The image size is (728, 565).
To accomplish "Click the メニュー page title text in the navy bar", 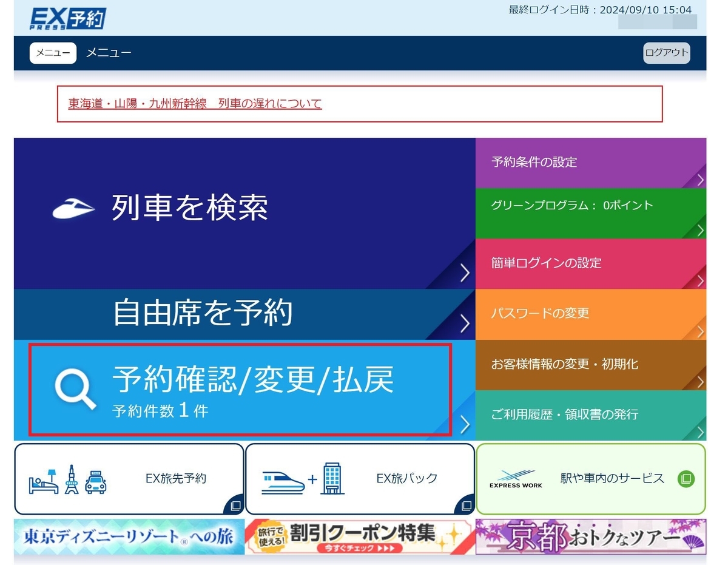I will (x=109, y=53).
